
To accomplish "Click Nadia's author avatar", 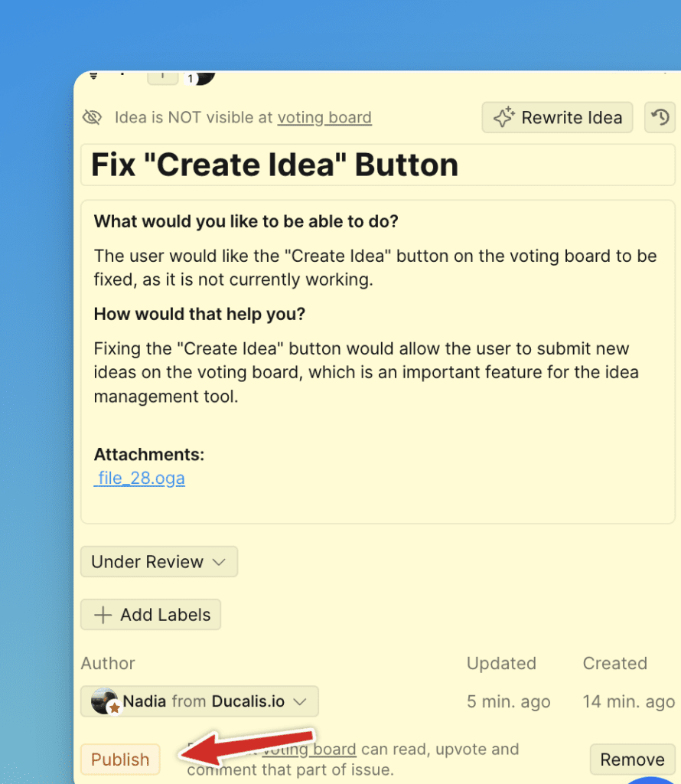I will pos(105,701).
